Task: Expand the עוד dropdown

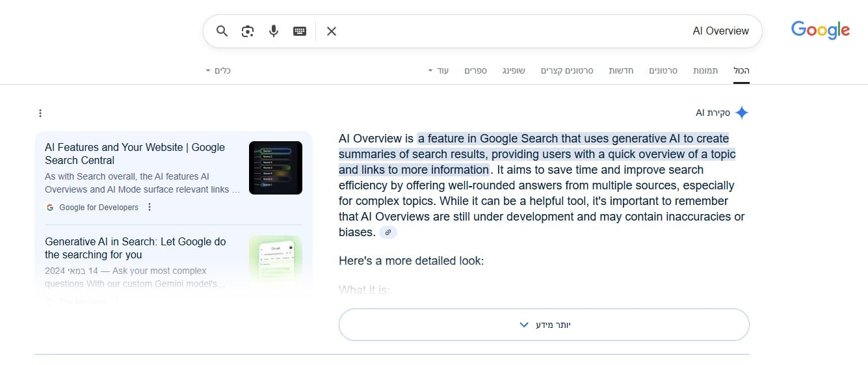Action: pos(438,70)
